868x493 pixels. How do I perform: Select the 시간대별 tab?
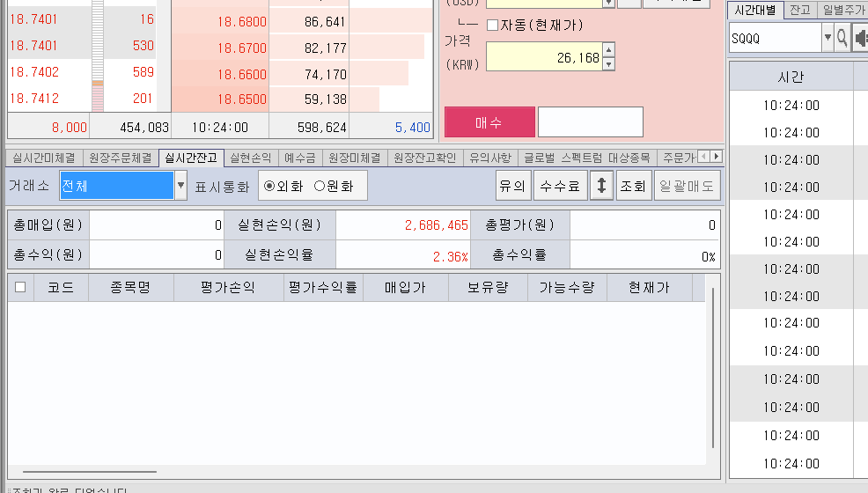(755, 10)
